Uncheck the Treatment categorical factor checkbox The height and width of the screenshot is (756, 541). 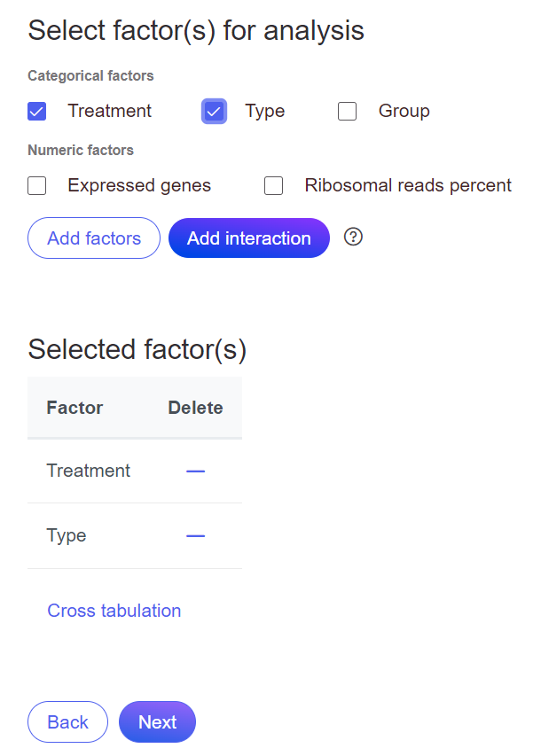(37, 112)
